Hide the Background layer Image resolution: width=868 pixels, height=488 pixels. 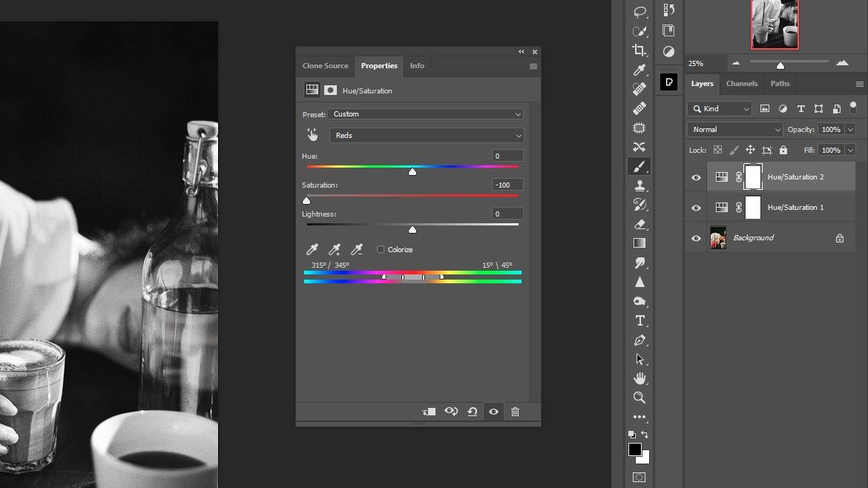click(x=696, y=238)
